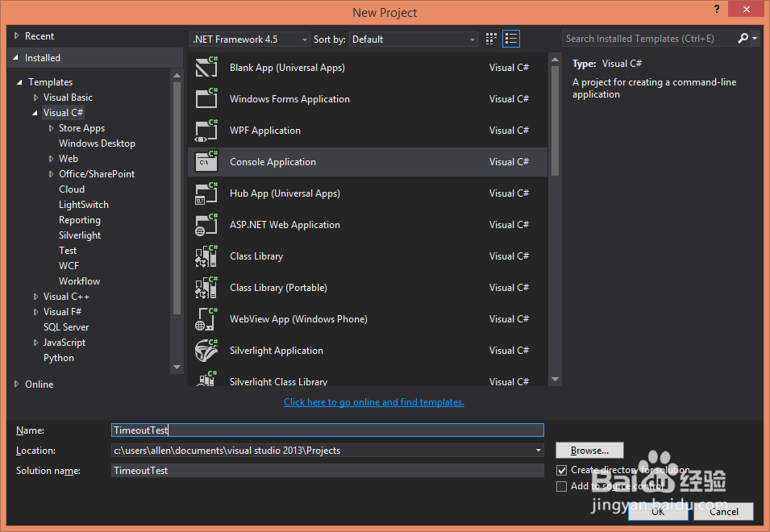Select the Cloud category
The height and width of the screenshot is (532, 770).
(x=72, y=189)
